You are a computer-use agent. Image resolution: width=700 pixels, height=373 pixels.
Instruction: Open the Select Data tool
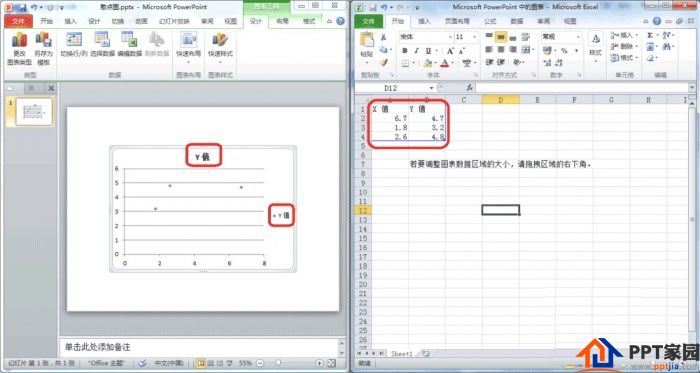click(103, 45)
